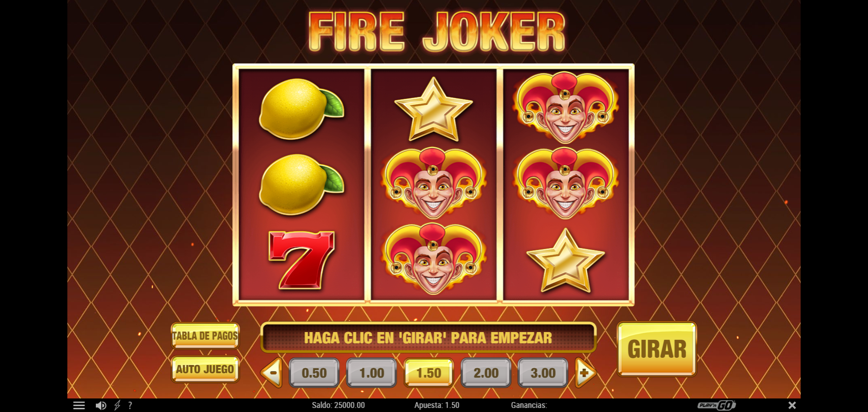Click the top gold star symbol
The height and width of the screenshot is (412, 868).
[434, 109]
